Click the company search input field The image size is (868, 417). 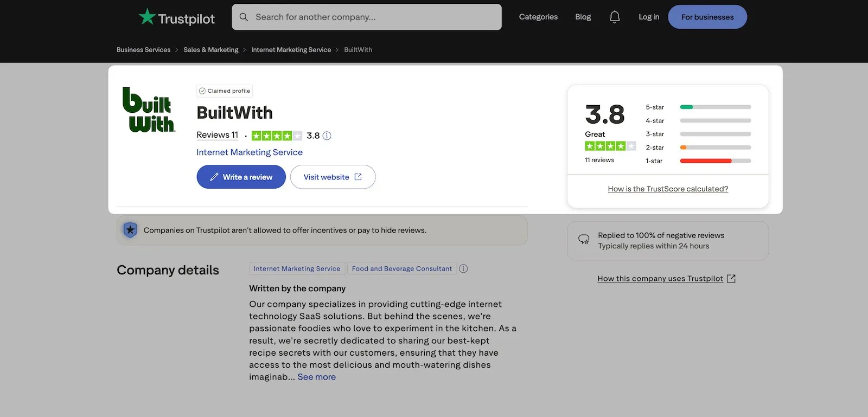click(x=367, y=17)
